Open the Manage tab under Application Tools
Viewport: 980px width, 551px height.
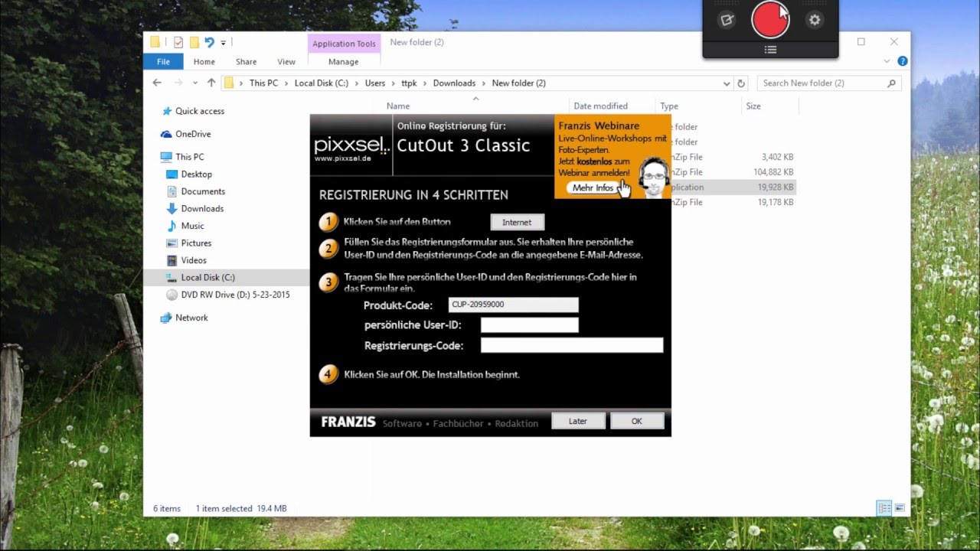click(343, 62)
